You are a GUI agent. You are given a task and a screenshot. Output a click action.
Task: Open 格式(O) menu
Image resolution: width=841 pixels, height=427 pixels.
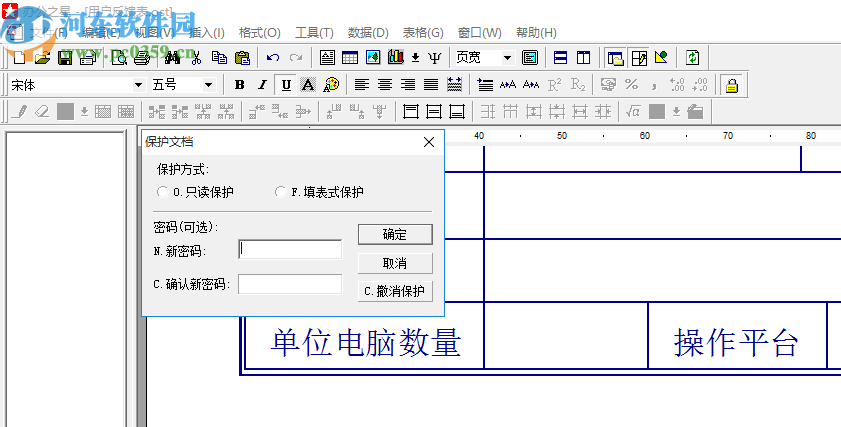point(260,33)
